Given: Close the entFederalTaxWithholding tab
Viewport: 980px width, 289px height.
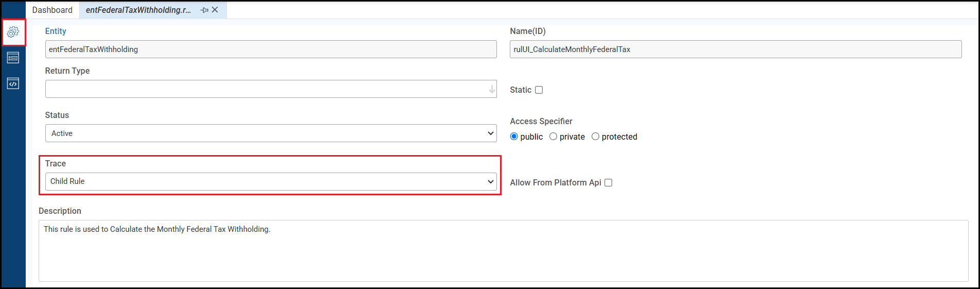Looking at the screenshot, I should point(215,10).
